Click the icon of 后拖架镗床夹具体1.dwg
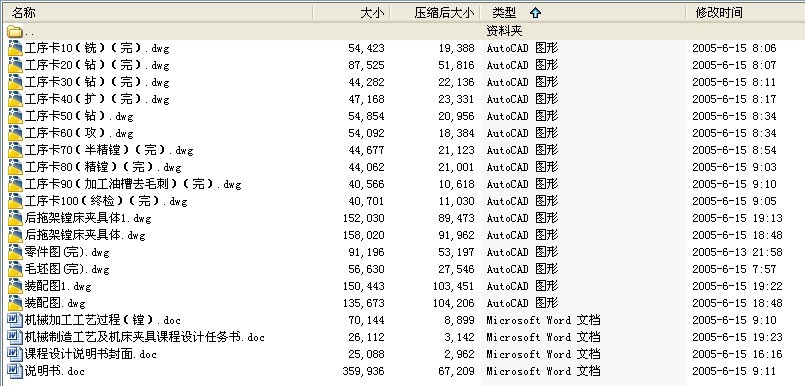The image size is (805, 386). tap(15, 218)
